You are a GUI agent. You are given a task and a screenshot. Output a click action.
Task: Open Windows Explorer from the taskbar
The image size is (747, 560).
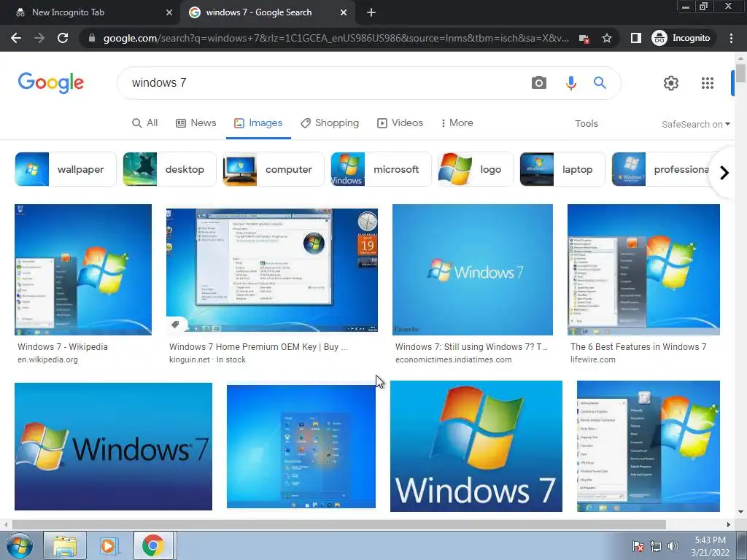[65, 545]
